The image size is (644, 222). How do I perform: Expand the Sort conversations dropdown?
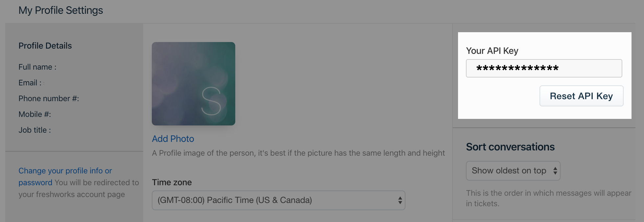tap(513, 171)
